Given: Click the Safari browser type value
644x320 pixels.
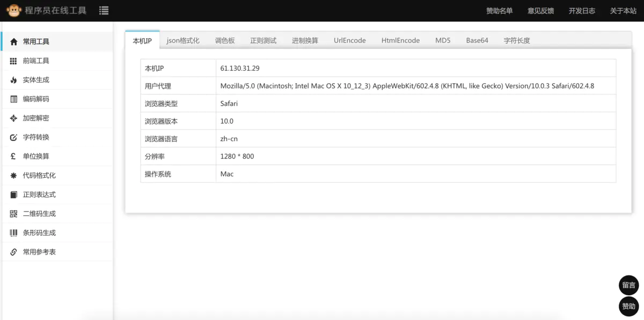Looking at the screenshot, I should point(229,104).
